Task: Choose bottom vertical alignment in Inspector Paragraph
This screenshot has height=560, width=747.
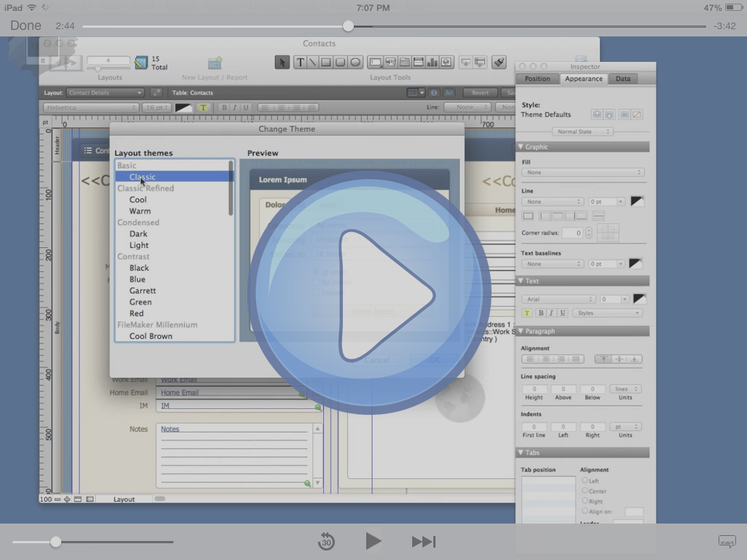Action: (x=634, y=359)
